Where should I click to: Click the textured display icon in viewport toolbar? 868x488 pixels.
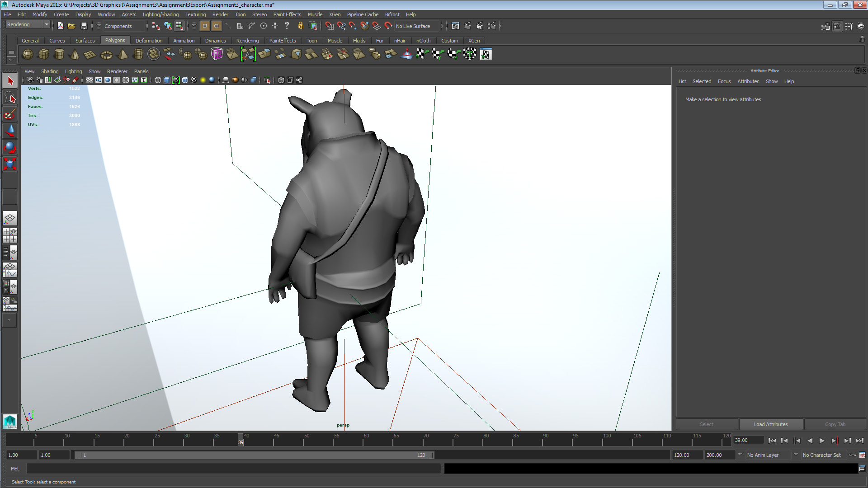click(194, 80)
